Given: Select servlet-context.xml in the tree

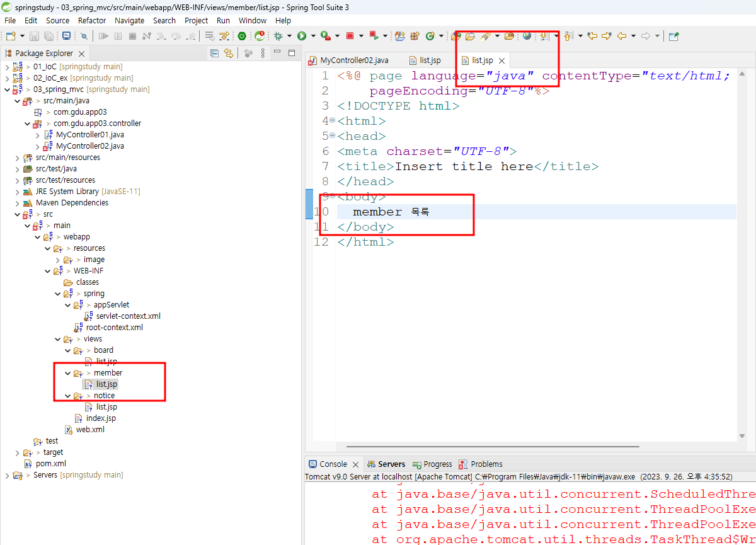Looking at the screenshot, I should [128, 316].
